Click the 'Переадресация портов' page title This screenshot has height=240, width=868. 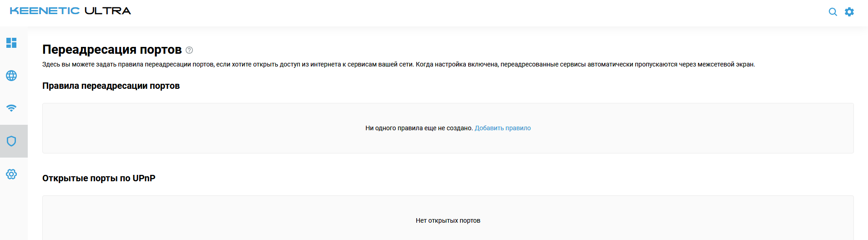coord(112,50)
